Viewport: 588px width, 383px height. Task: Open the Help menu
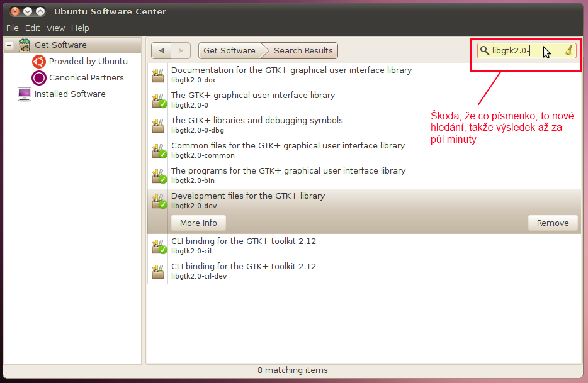point(80,28)
